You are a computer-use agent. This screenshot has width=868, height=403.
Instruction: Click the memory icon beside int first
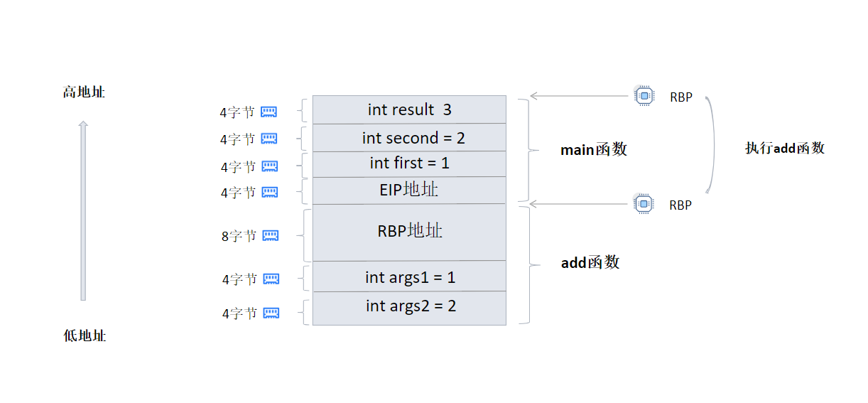(269, 166)
